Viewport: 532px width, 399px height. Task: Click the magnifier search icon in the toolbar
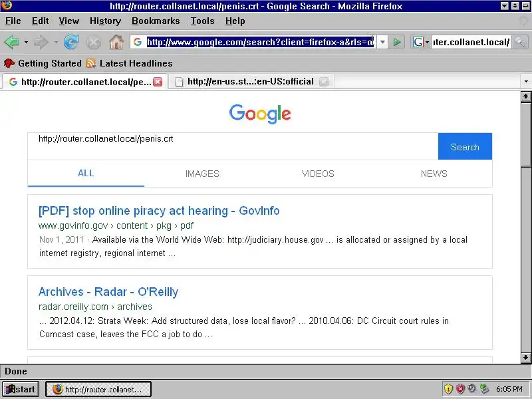click(x=519, y=42)
